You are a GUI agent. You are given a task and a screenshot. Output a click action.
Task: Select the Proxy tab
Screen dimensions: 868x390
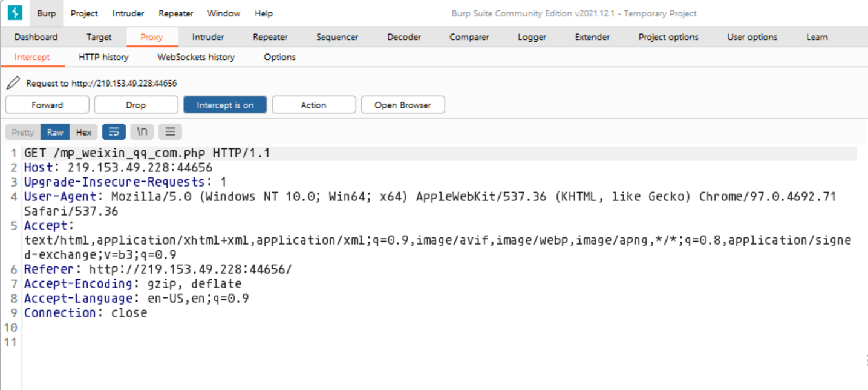[x=152, y=37]
